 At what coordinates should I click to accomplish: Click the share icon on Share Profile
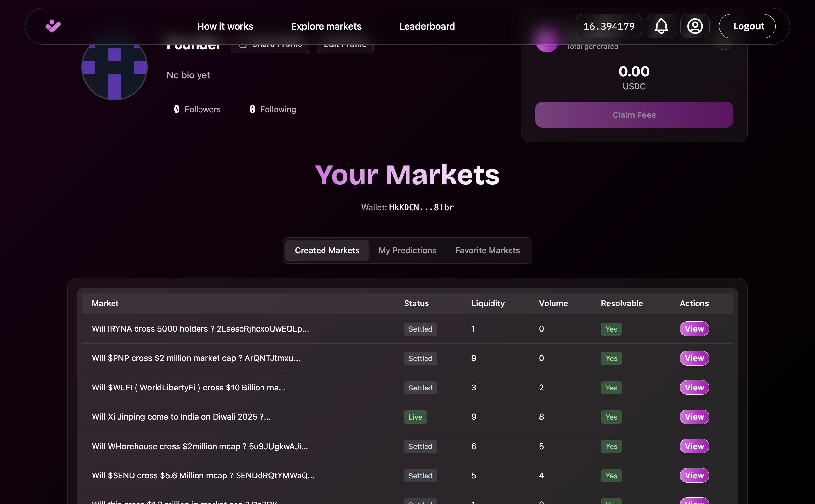pyautogui.click(x=244, y=44)
